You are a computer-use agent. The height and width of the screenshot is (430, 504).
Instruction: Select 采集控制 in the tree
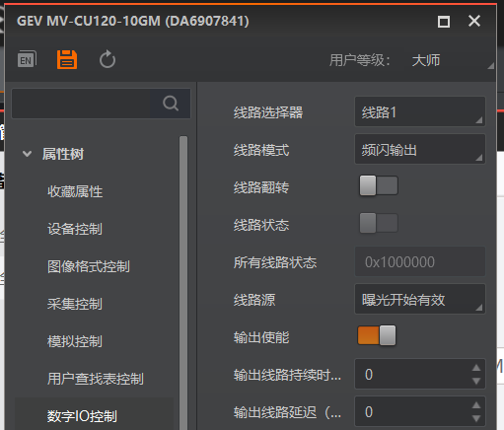point(75,304)
